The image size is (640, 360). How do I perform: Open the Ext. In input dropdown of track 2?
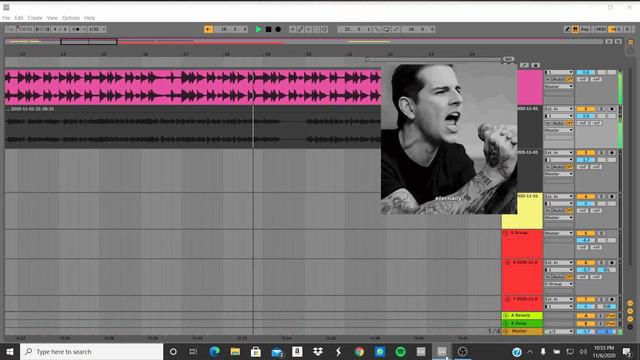[559, 109]
